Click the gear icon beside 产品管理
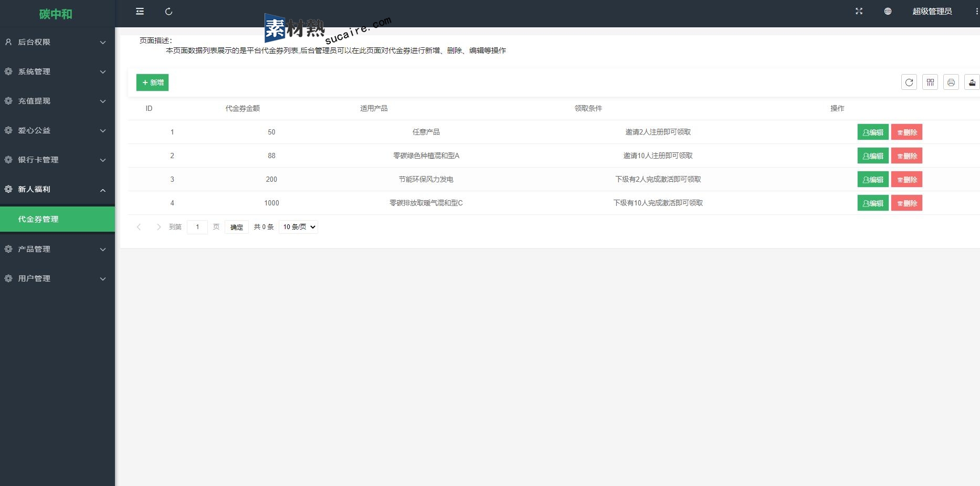 pyautogui.click(x=8, y=249)
